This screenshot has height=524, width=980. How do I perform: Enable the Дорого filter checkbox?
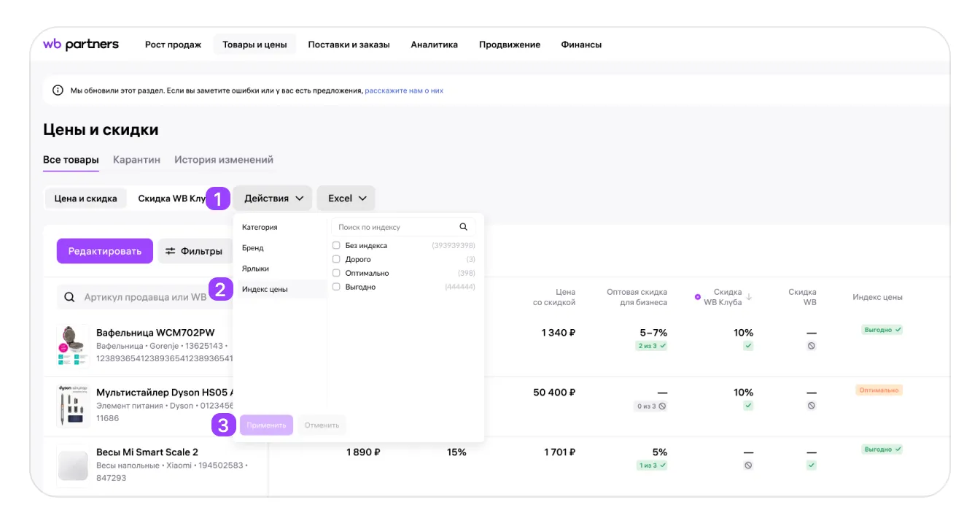336,259
